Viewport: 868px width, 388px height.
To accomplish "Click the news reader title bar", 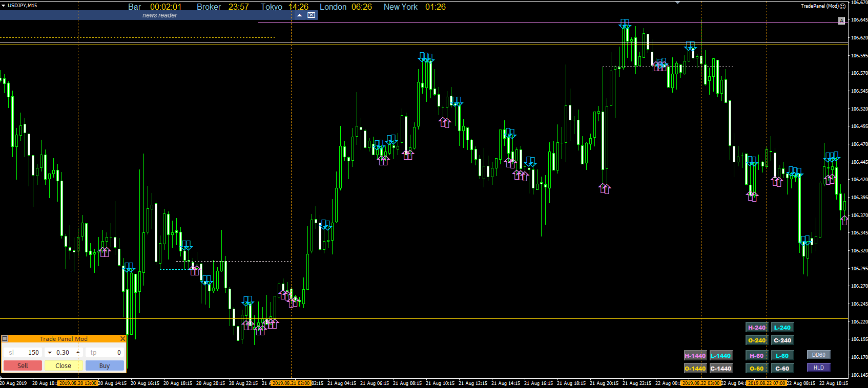I will 159,15.
